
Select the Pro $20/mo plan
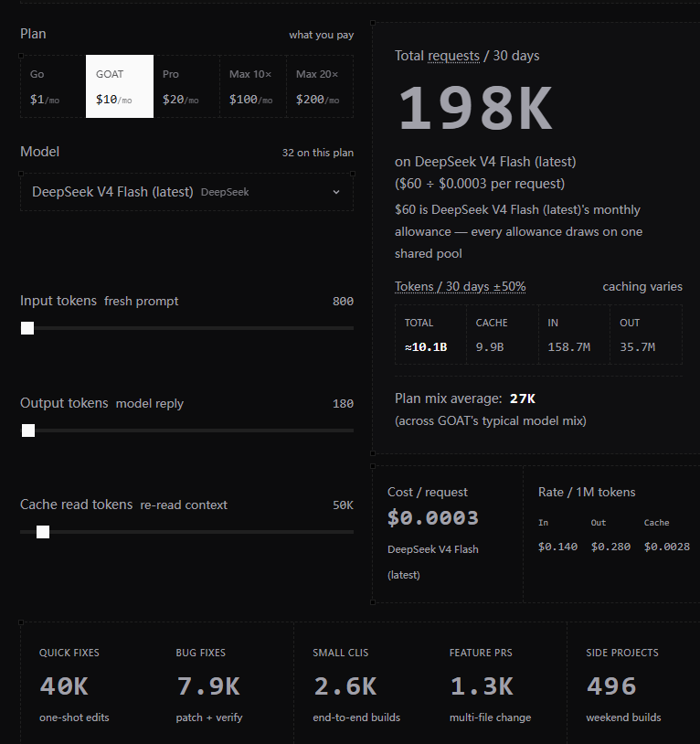click(186, 86)
